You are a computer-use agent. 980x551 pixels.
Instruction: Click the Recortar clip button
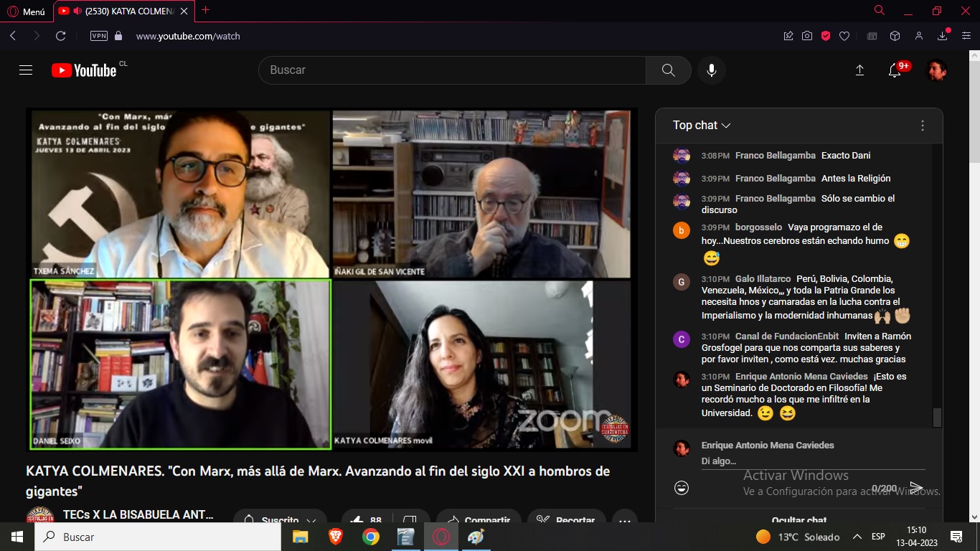(567, 518)
